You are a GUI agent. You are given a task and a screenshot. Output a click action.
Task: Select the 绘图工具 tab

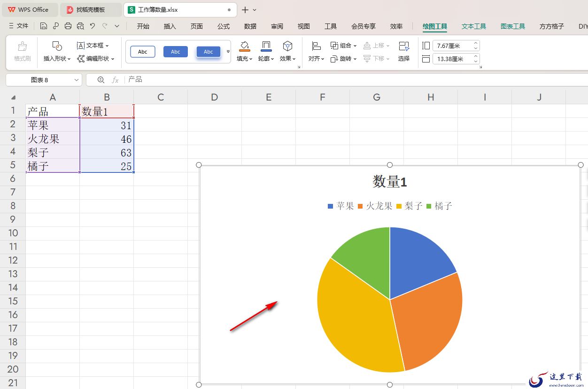(x=435, y=27)
